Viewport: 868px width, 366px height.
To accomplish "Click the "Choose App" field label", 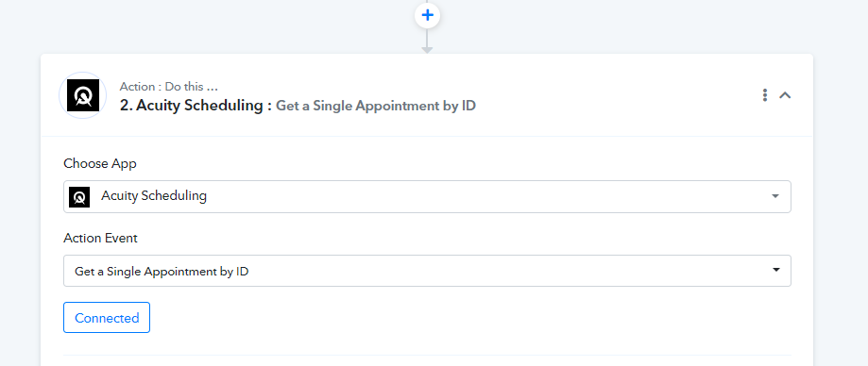I will click(x=99, y=163).
